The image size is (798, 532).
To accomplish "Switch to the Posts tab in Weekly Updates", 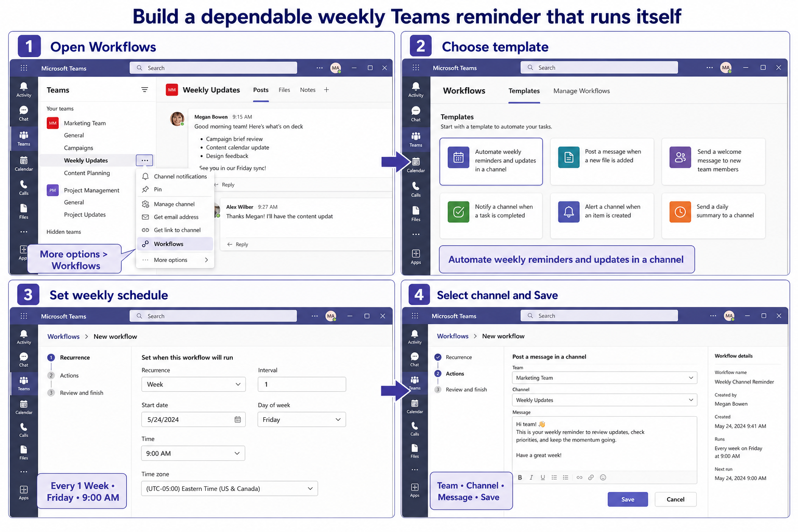I will (261, 90).
